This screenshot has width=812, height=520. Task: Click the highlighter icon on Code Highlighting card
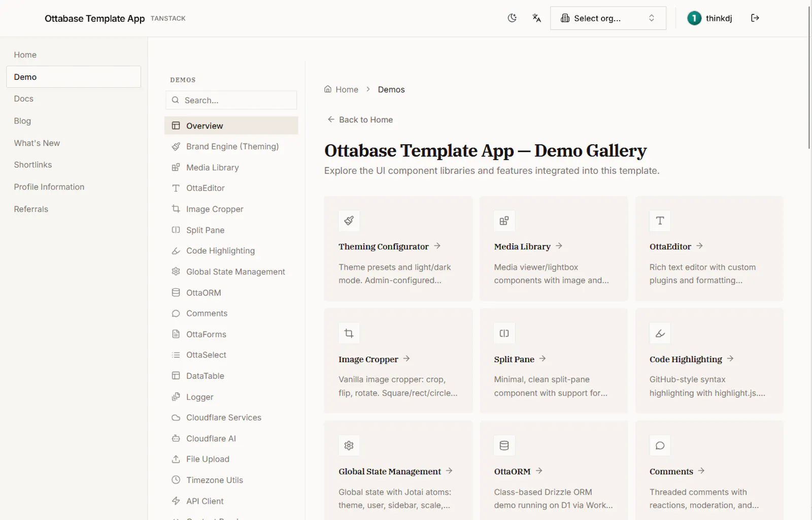click(660, 333)
